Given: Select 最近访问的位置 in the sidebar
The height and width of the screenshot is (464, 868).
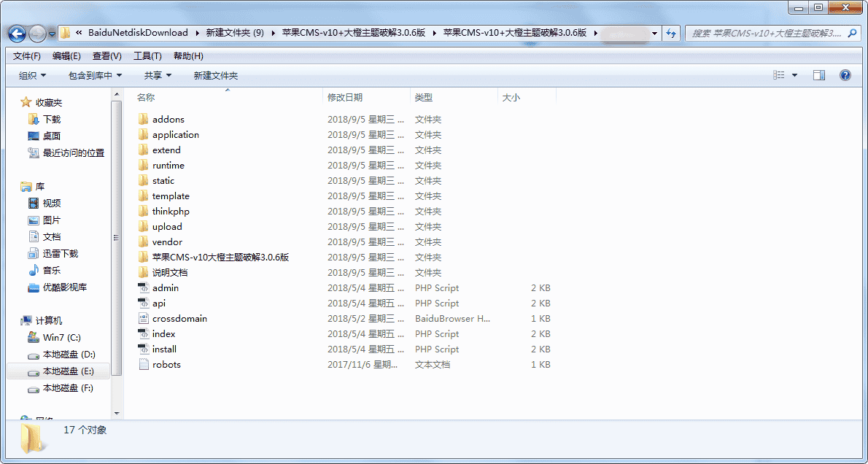Looking at the screenshot, I should [74, 152].
